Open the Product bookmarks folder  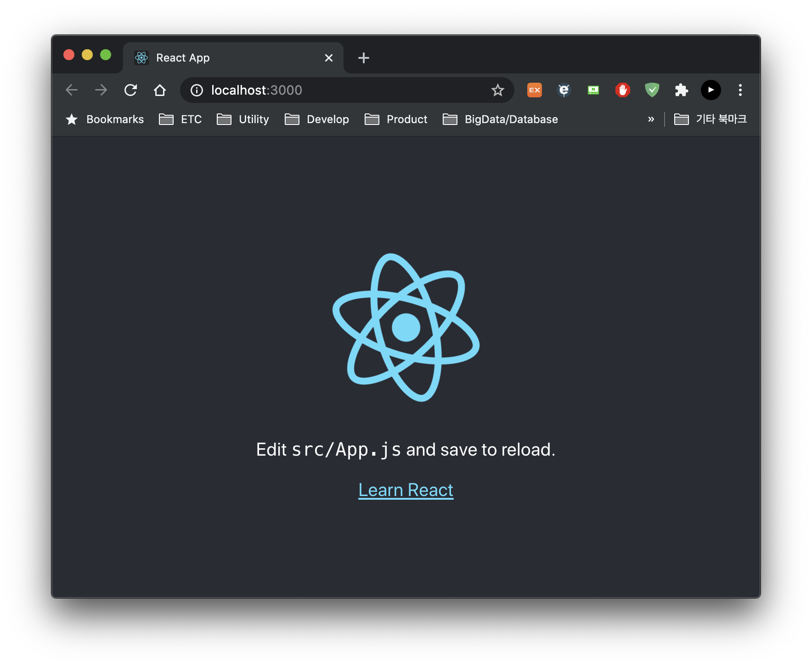click(x=396, y=119)
